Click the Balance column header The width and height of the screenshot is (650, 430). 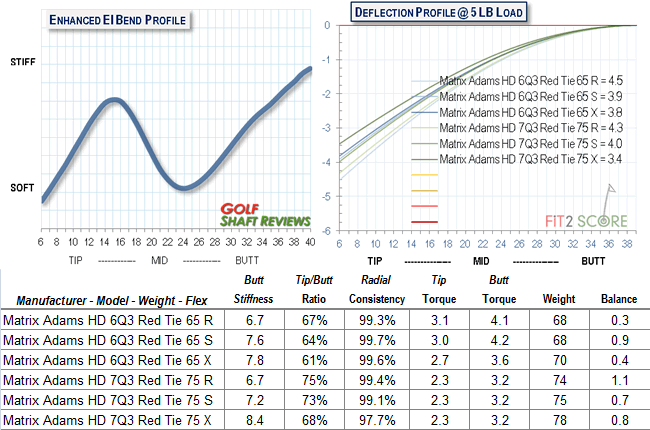tap(619, 299)
